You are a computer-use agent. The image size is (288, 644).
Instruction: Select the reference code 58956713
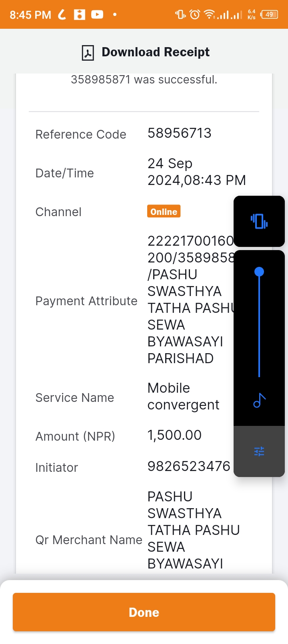[x=180, y=133]
